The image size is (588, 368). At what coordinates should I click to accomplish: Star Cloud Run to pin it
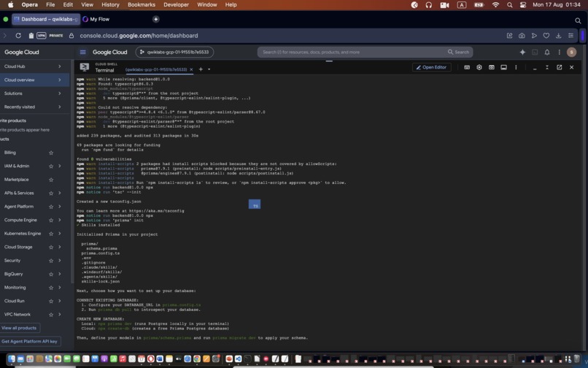pos(51,301)
